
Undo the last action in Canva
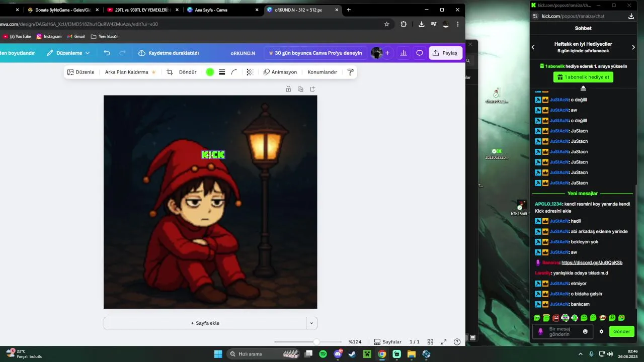point(107,53)
